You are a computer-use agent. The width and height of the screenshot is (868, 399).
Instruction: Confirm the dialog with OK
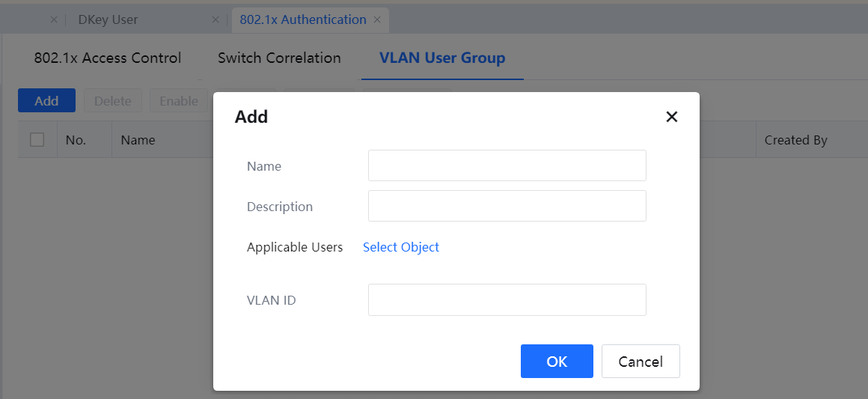[x=557, y=362]
